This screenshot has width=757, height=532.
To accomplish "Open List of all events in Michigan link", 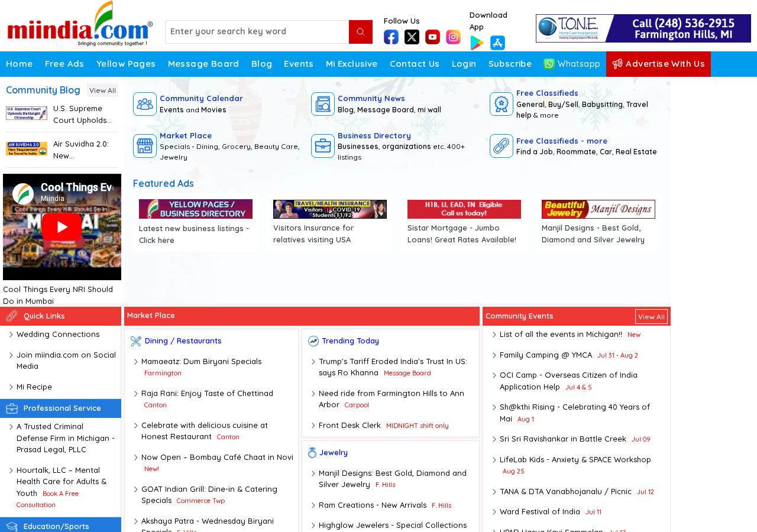I will (561, 335).
